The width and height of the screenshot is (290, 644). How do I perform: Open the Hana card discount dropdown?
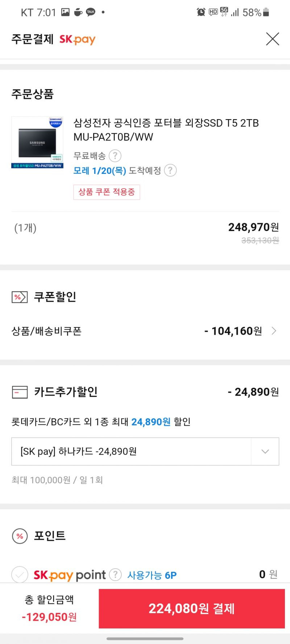pos(145,451)
